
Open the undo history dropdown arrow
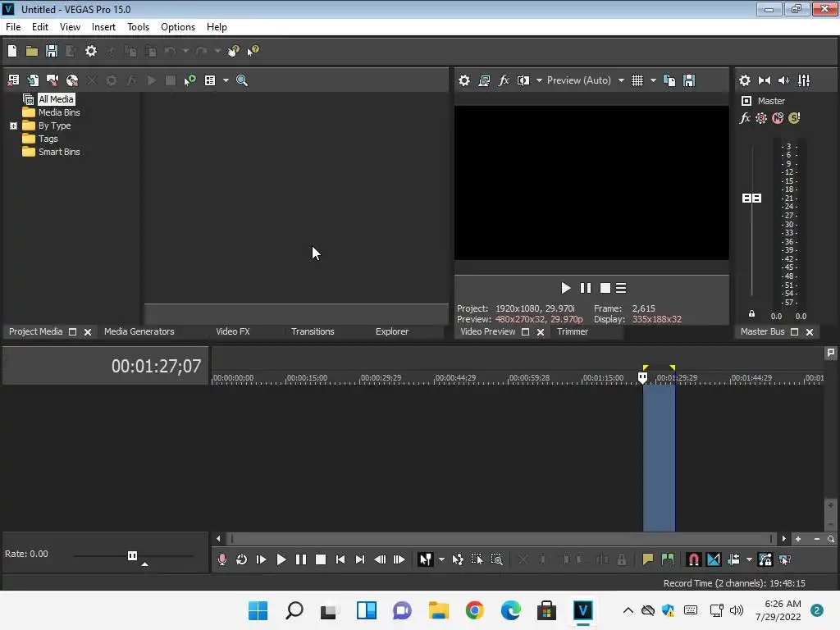[185, 51]
